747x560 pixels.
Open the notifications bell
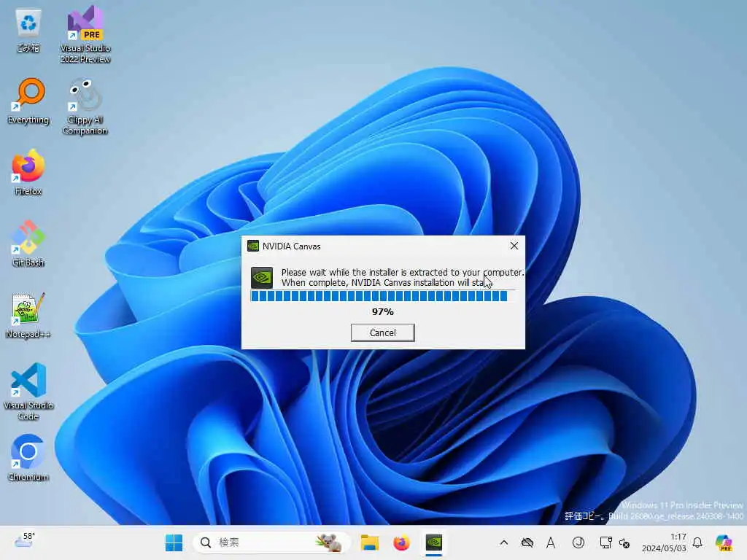[697, 542]
